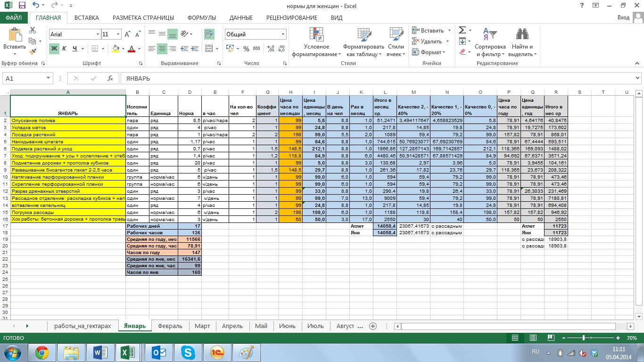
Task: Apply the thousands separator 000 format
Action: click(x=257, y=49)
